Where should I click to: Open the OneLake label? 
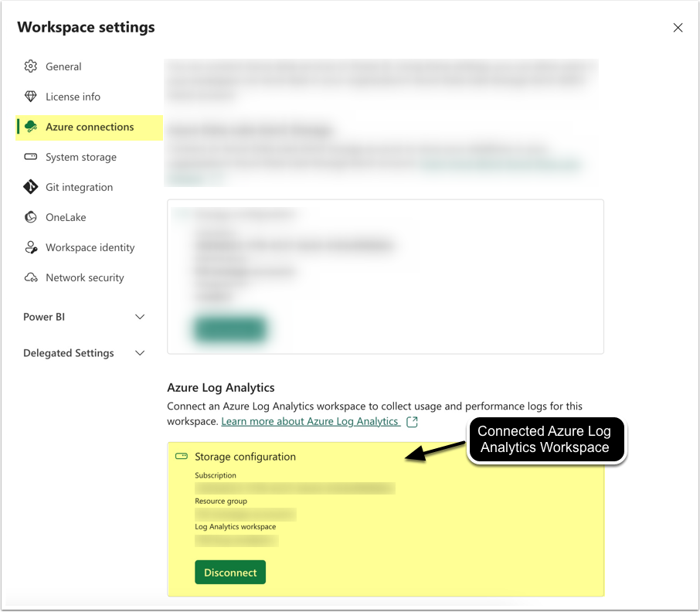[x=66, y=217]
